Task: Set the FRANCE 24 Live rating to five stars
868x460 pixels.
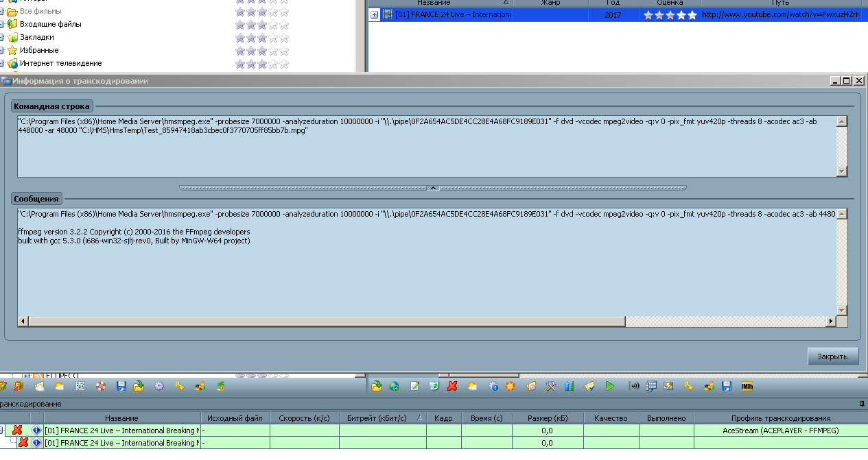Action: click(x=692, y=15)
